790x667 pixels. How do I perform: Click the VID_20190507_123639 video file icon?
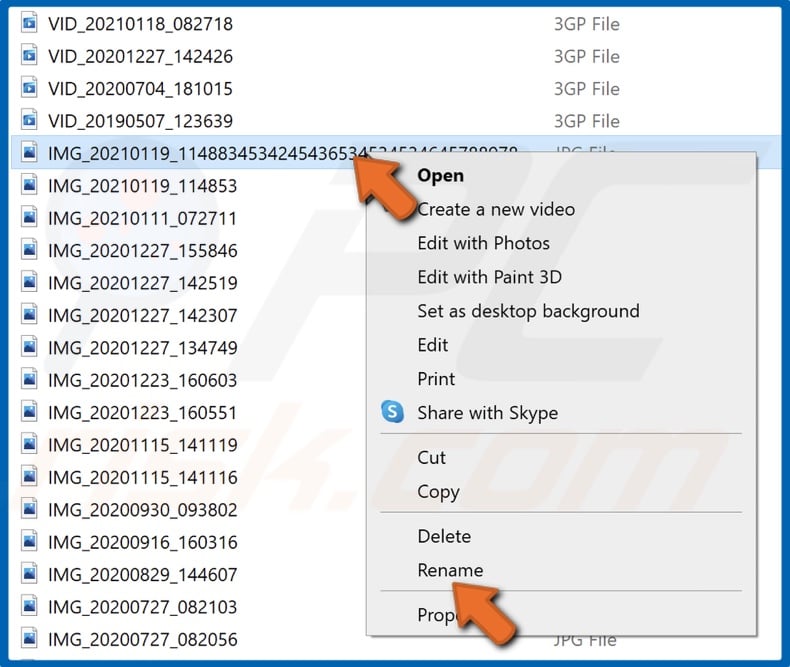29,120
